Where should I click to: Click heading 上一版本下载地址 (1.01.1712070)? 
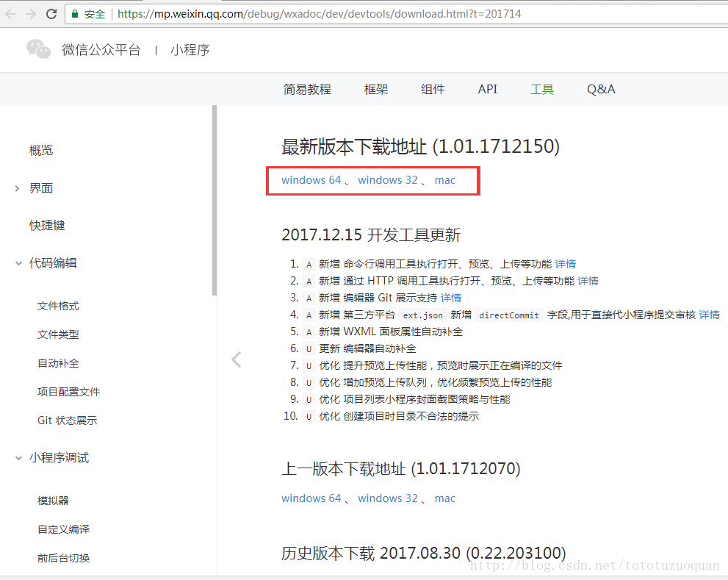(401, 468)
